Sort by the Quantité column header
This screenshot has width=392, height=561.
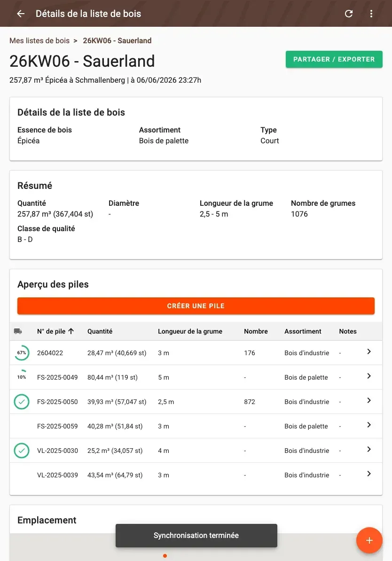tap(100, 331)
